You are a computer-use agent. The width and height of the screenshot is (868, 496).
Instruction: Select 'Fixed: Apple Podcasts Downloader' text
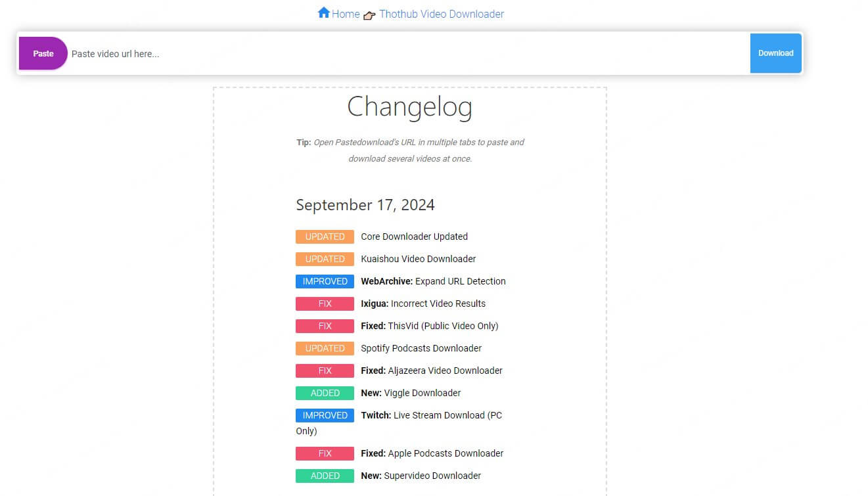pos(432,453)
